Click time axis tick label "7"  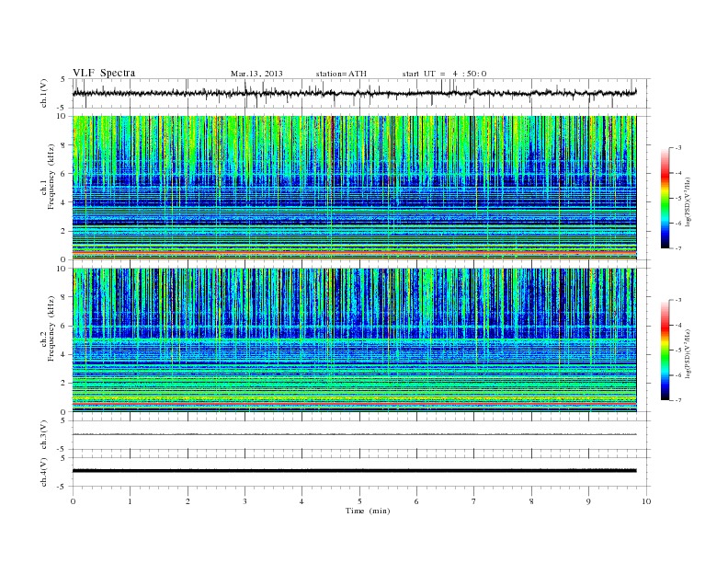(474, 501)
